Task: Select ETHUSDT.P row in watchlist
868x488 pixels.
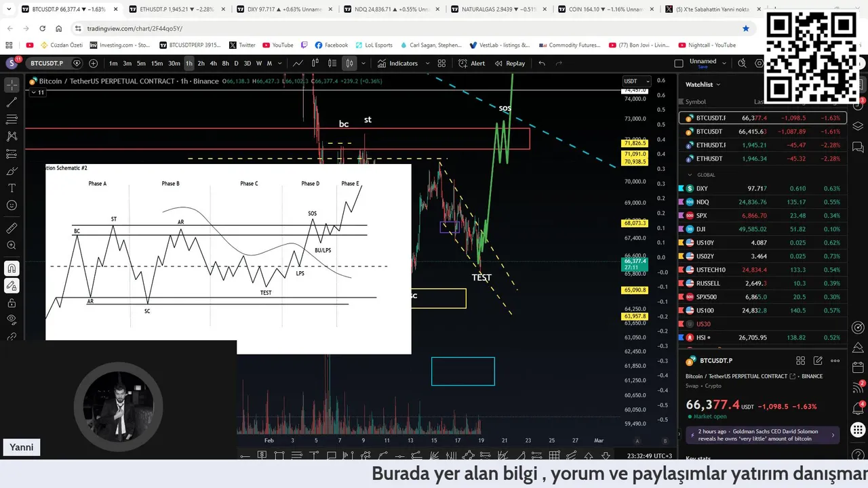Action: (763, 145)
